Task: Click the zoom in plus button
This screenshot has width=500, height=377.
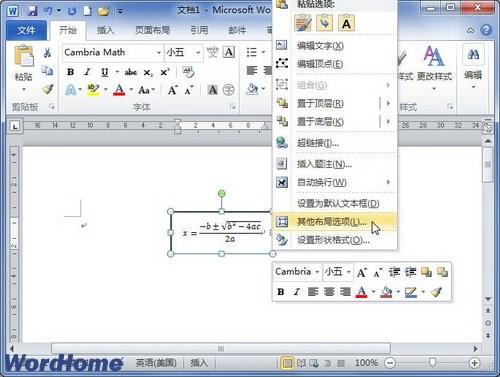Action: pyautogui.click(x=474, y=363)
